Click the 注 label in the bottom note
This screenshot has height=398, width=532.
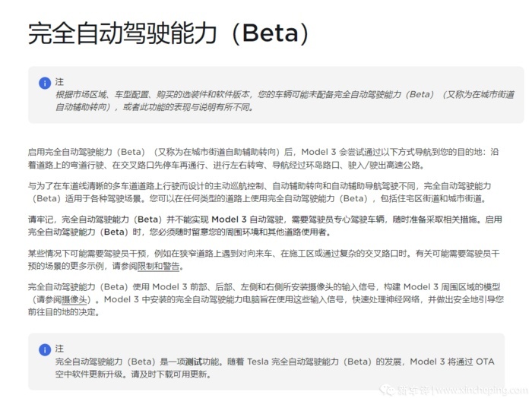click(x=59, y=349)
